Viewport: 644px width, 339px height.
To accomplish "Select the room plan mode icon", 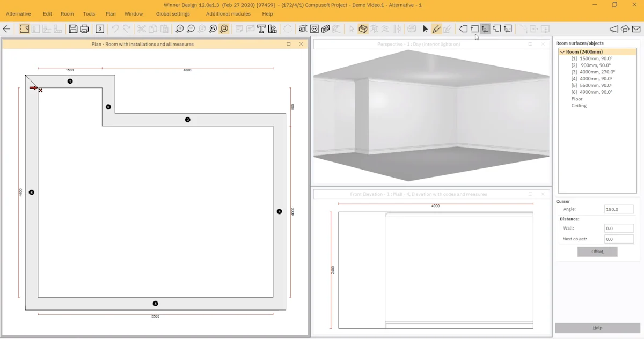I will coord(25,29).
